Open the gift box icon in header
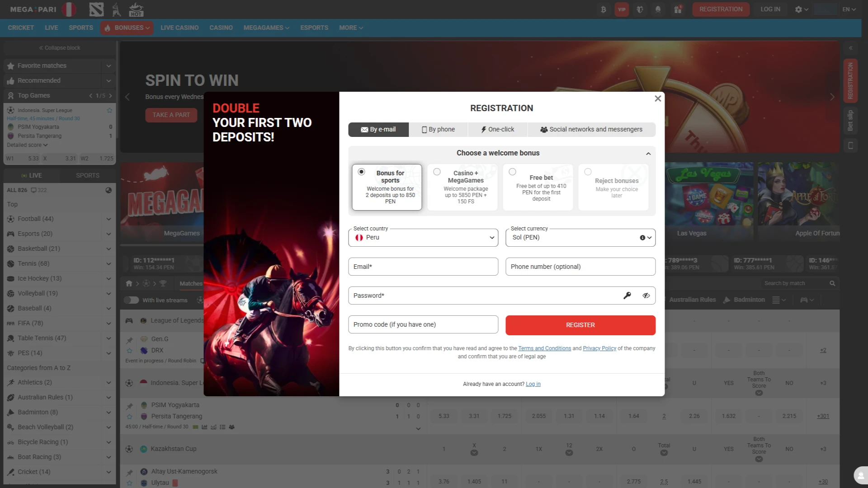This screenshot has height=488, width=868. pyautogui.click(x=678, y=9)
